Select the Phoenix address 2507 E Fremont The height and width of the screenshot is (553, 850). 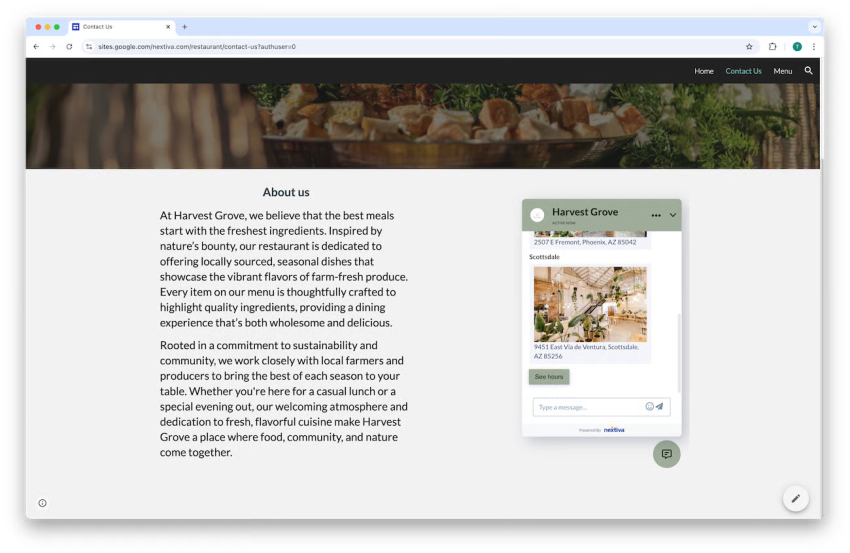[585, 242]
